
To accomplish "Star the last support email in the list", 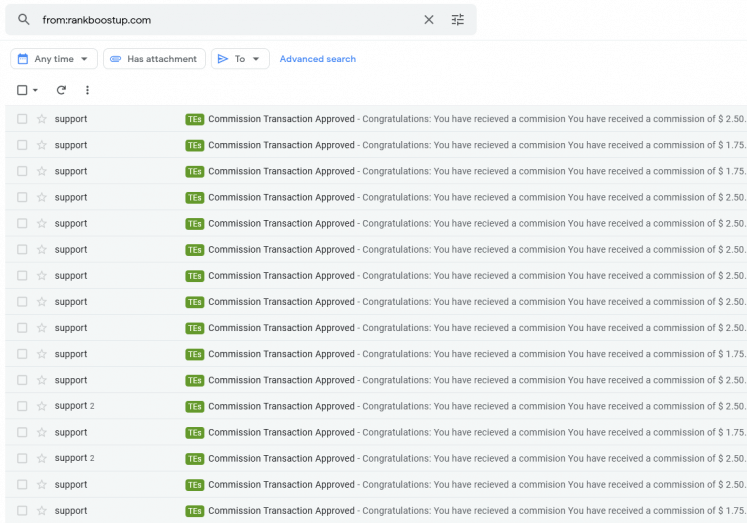I will (x=42, y=511).
